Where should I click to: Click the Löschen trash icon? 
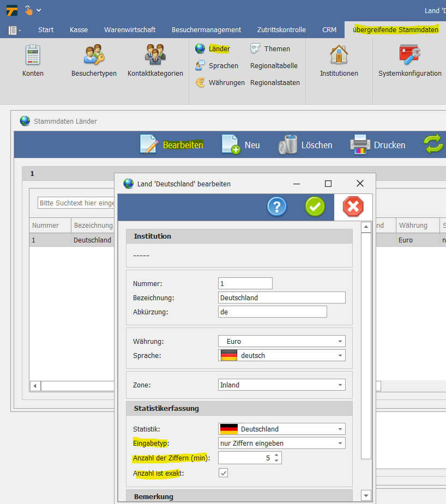pyautogui.click(x=288, y=145)
